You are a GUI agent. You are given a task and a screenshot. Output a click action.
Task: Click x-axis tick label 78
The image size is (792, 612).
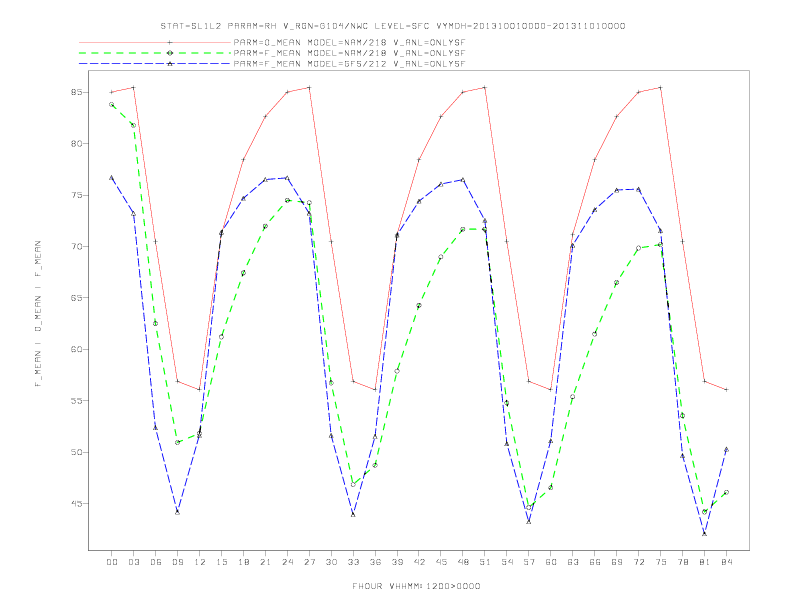pyautogui.click(x=682, y=562)
